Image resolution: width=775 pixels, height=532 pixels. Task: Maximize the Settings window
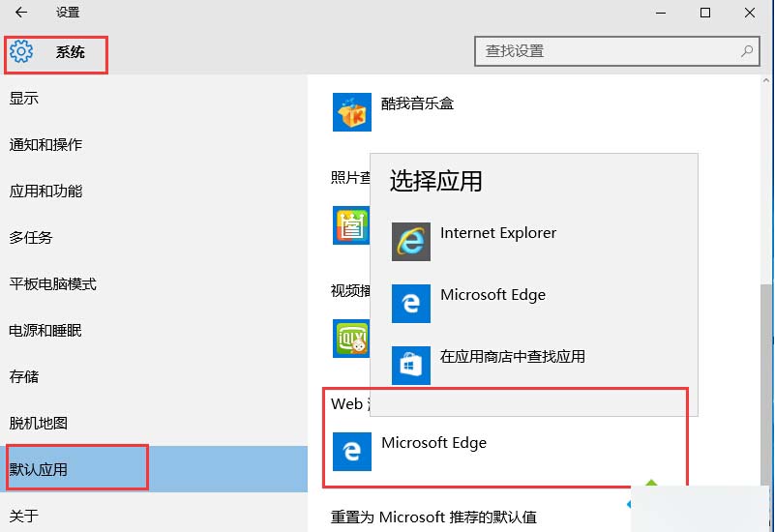point(705,13)
